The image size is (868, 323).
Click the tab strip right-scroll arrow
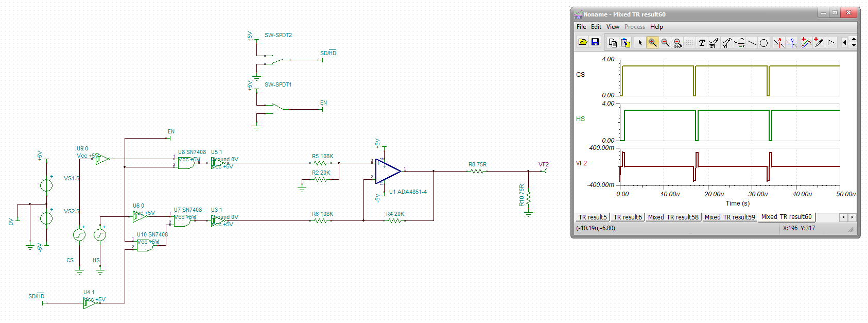pyautogui.click(x=852, y=217)
